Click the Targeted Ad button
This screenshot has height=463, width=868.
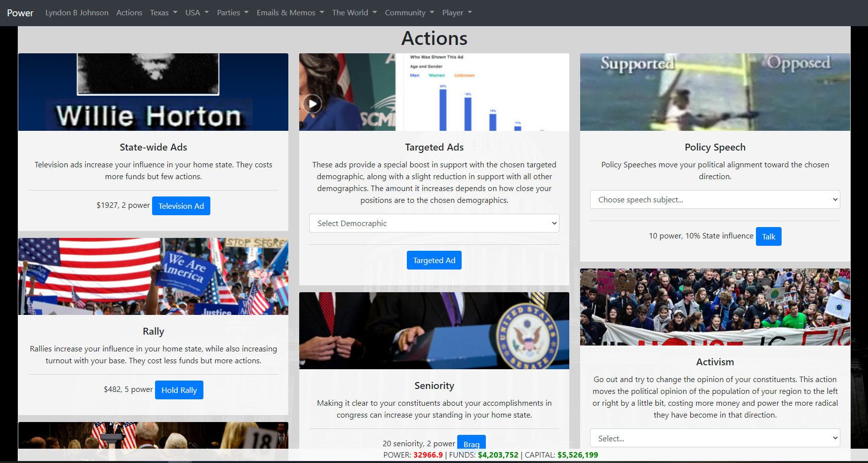pyautogui.click(x=434, y=260)
